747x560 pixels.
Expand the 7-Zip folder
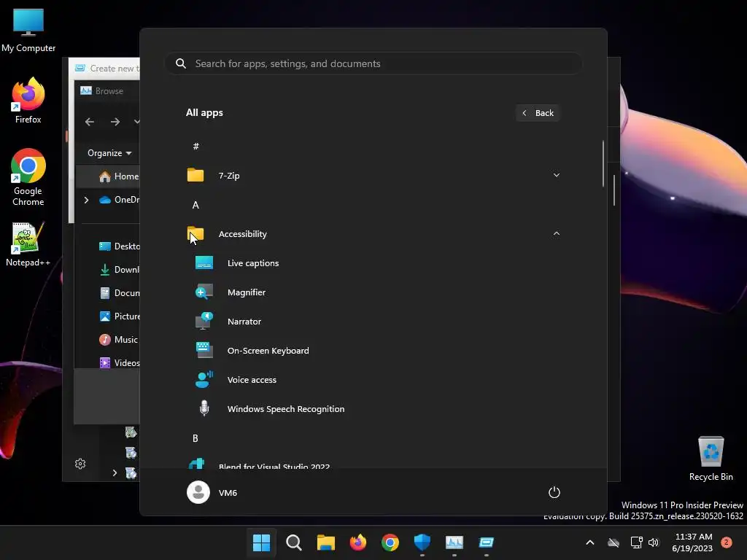(x=556, y=175)
